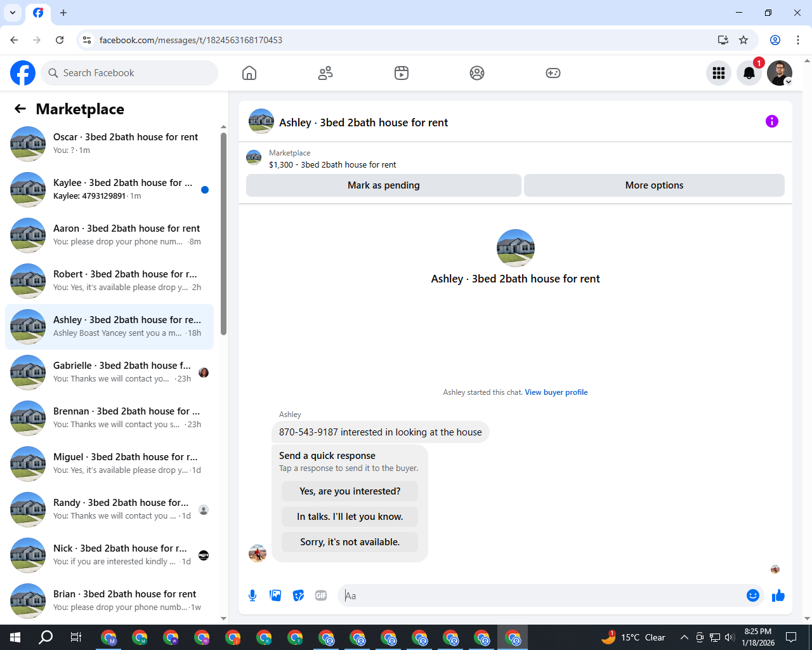Open the Chrome profile icon

coord(775,40)
